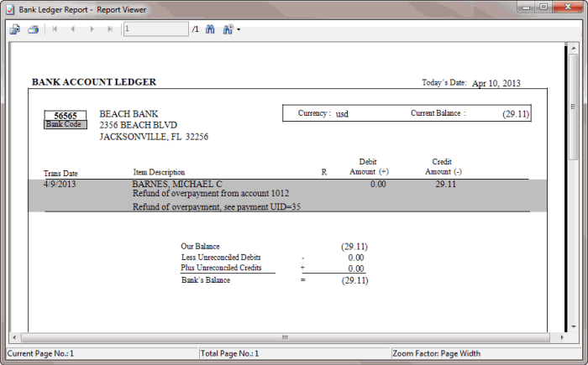This screenshot has height=365, width=588.
Task: Click the Print Report icon
Action: (x=34, y=29)
